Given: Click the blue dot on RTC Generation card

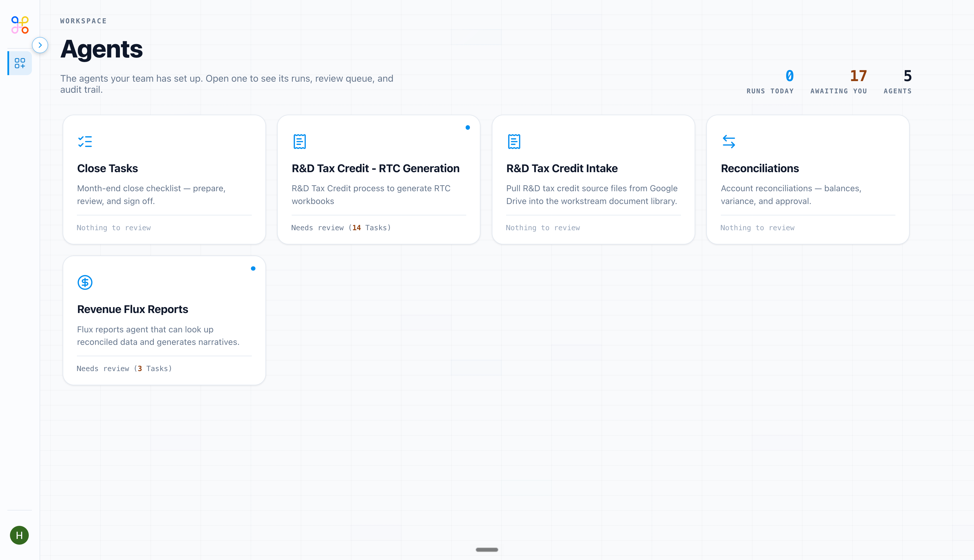Looking at the screenshot, I should 468,127.
